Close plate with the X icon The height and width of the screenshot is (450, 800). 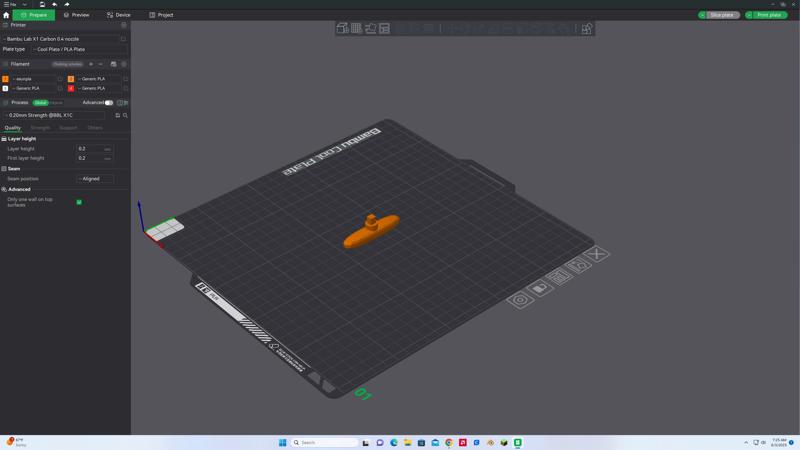coord(596,254)
